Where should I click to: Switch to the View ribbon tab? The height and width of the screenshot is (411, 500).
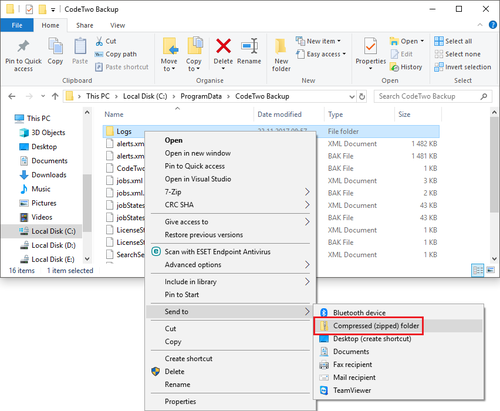[118, 25]
